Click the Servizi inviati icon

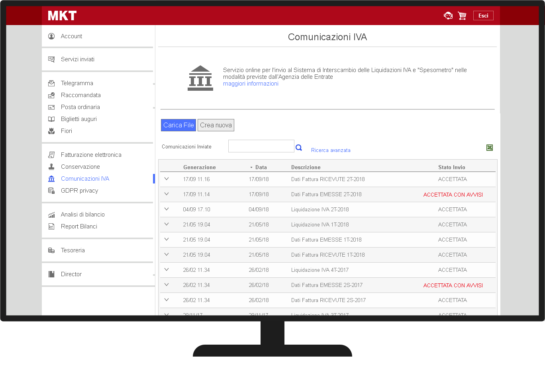click(x=51, y=59)
